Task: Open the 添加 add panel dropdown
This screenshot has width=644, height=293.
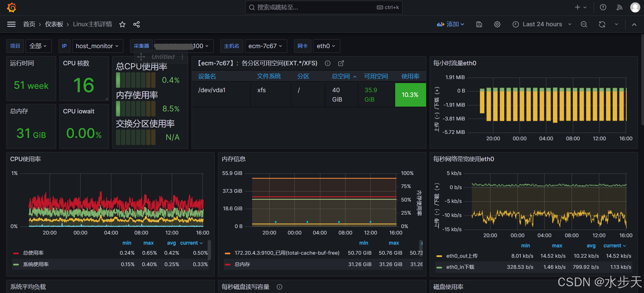Action: pos(450,24)
